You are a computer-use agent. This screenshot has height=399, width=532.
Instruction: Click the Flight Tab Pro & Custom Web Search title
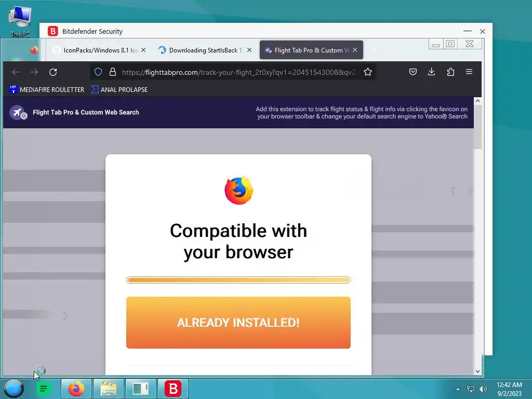pyautogui.click(x=86, y=112)
